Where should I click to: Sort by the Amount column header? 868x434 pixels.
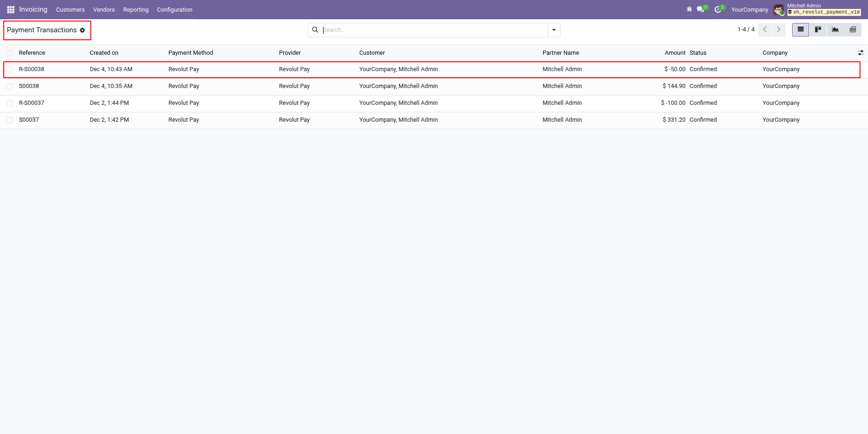click(x=675, y=53)
